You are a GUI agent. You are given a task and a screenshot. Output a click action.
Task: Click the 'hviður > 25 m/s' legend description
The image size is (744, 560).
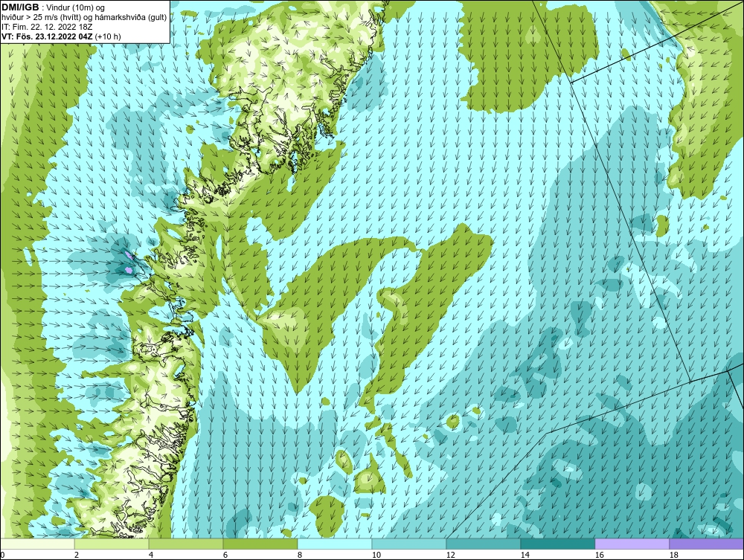(x=84, y=18)
